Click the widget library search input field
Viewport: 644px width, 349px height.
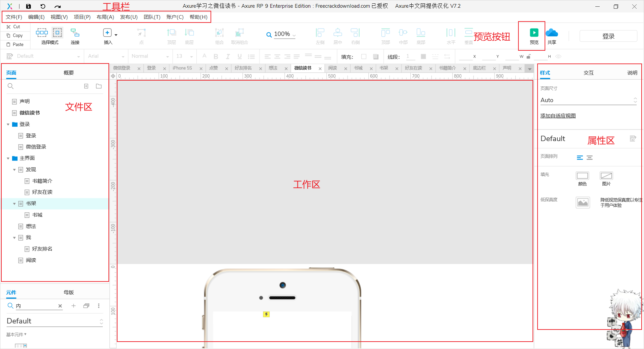coord(36,306)
